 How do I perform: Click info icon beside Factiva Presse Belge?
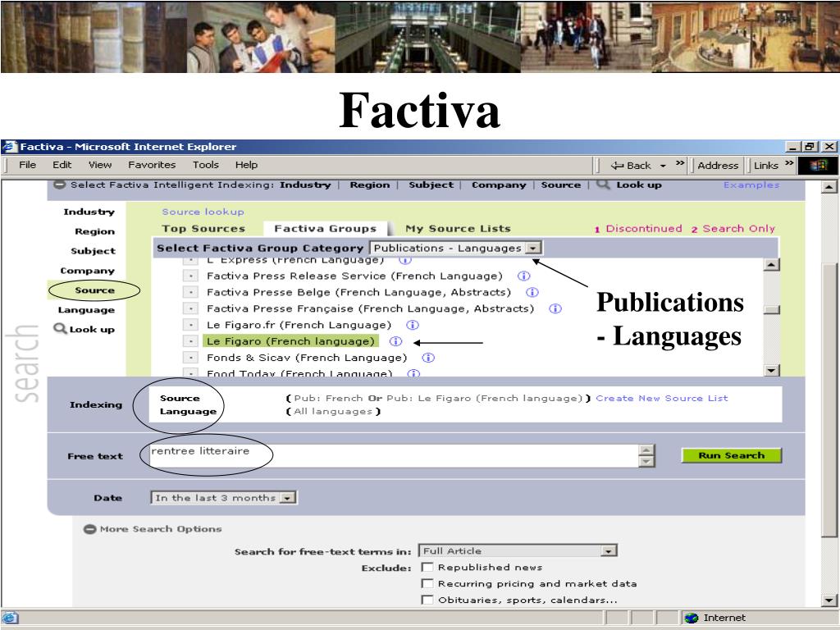coord(532,292)
